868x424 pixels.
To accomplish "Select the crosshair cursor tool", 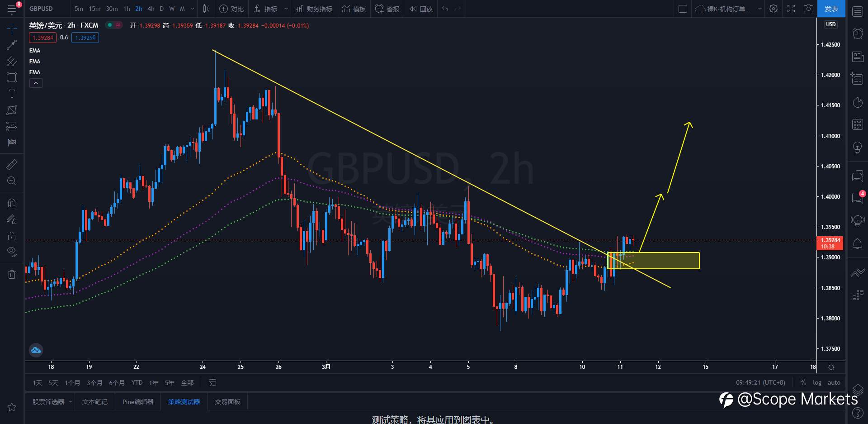I will 12,29.
